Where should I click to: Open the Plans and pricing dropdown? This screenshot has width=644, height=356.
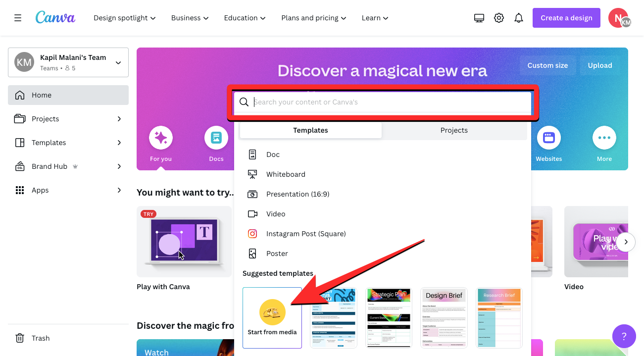[x=314, y=18]
